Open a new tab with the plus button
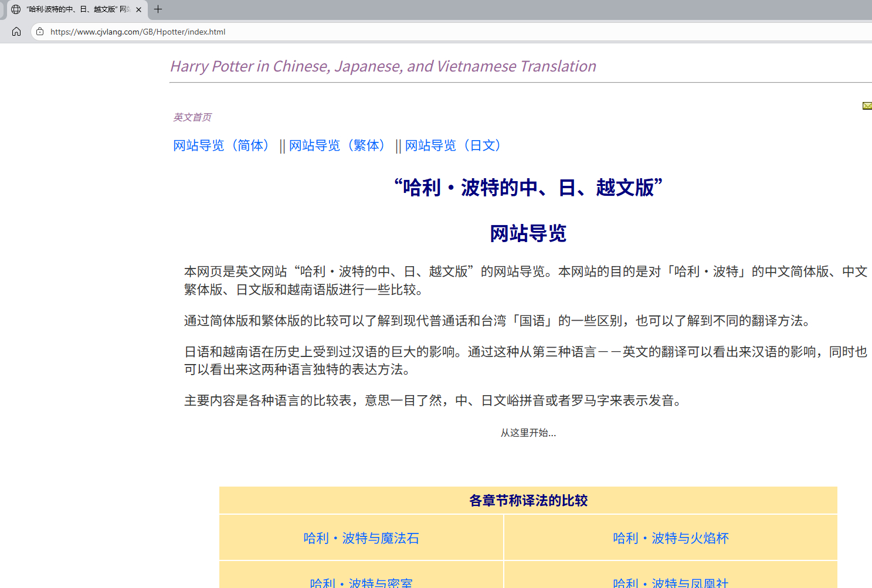 click(158, 9)
